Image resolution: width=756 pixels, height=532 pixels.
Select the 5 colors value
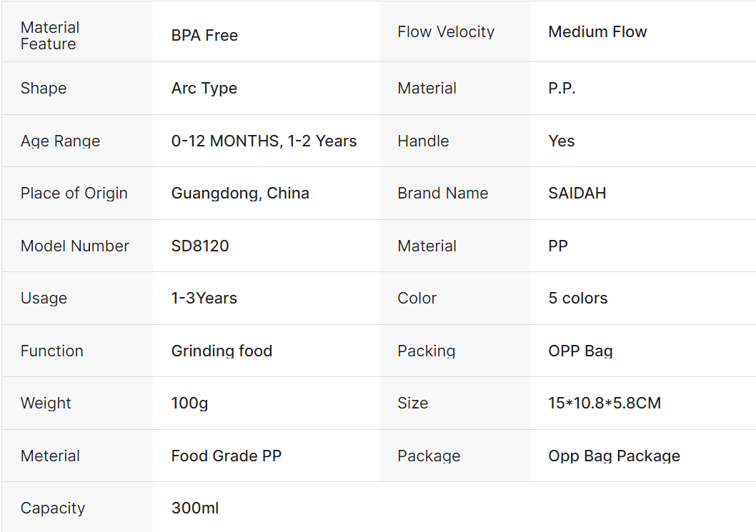577,298
